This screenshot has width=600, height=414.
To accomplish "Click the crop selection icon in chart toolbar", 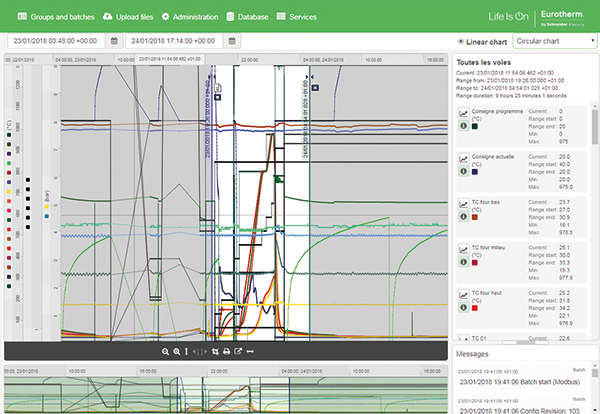I will (x=216, y=351).
